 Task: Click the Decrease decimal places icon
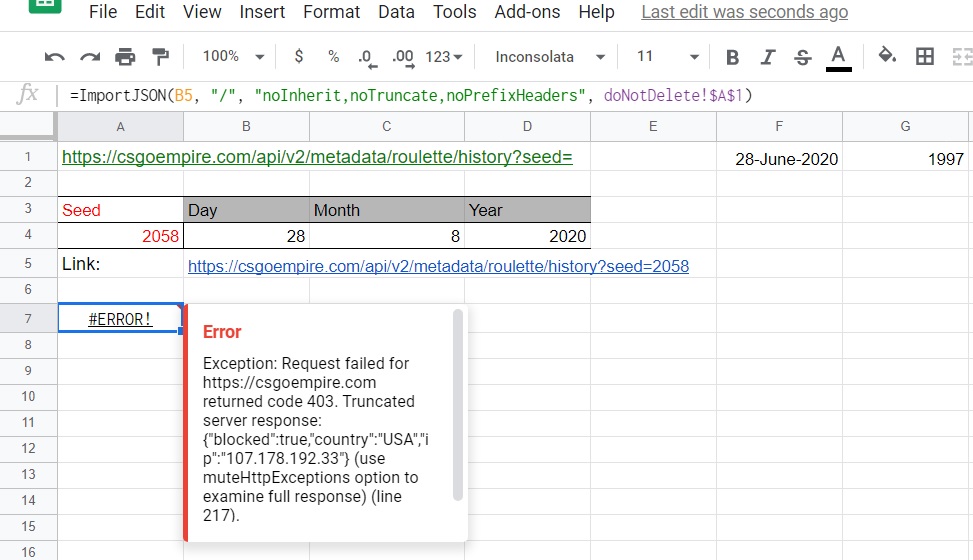click(366, 57)
